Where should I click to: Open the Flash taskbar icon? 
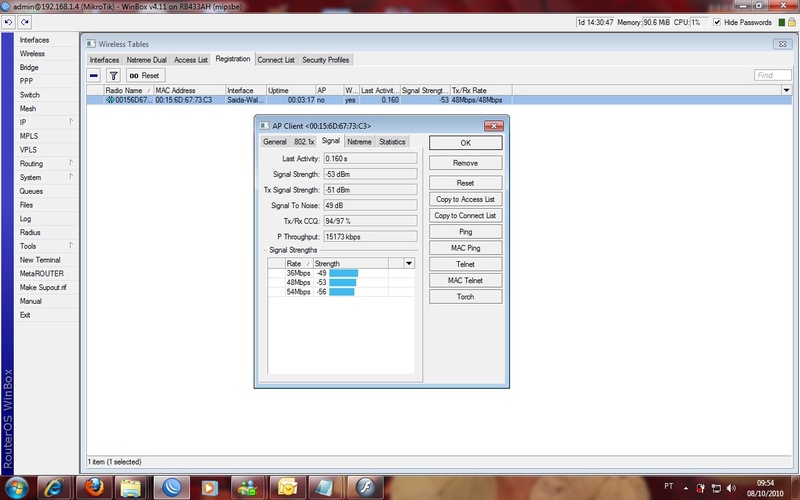tap(364, 487)
